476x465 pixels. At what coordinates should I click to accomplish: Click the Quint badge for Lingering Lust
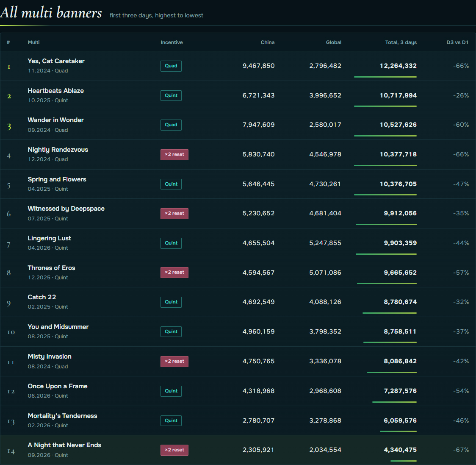(171, 243)
